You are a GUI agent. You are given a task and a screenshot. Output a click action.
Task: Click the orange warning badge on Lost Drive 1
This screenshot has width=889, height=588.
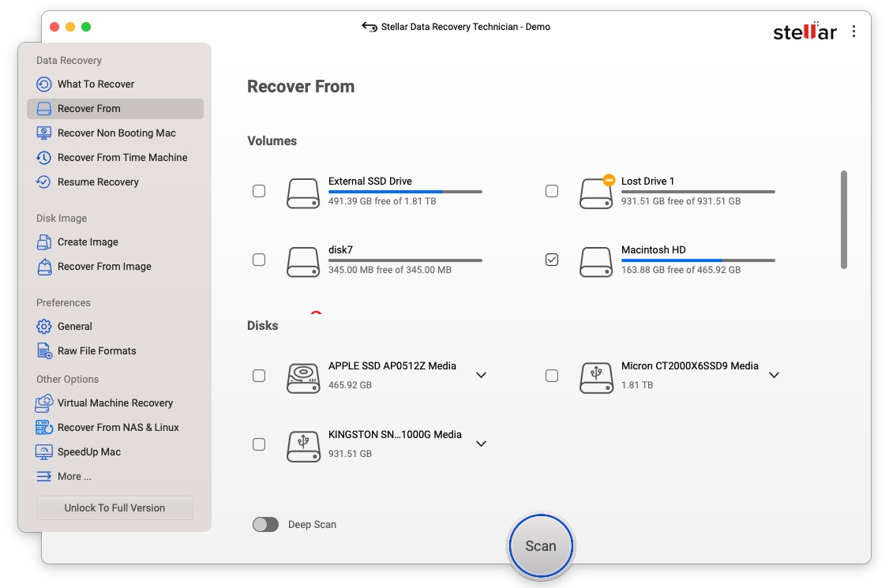pos(609,180)
